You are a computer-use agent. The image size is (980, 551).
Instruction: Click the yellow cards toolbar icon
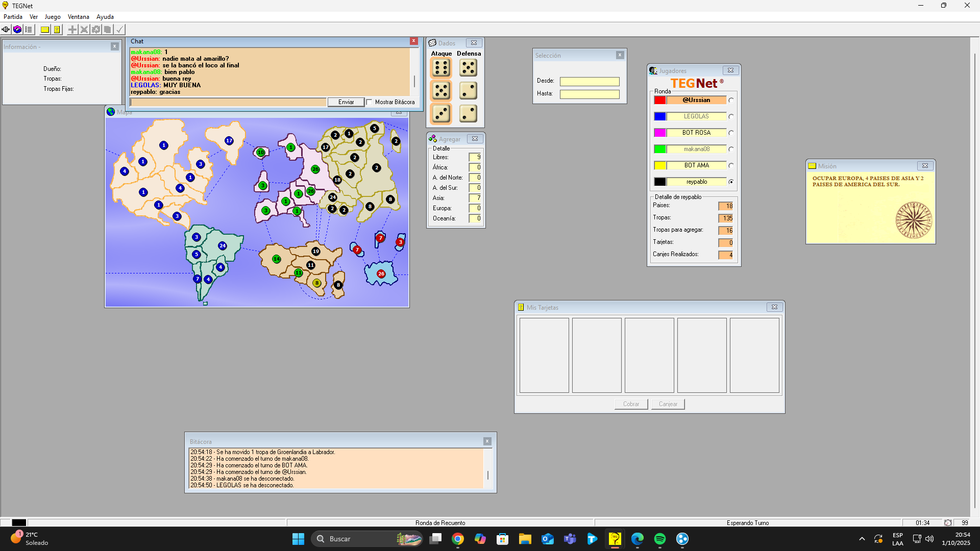(x=57, y=30)
